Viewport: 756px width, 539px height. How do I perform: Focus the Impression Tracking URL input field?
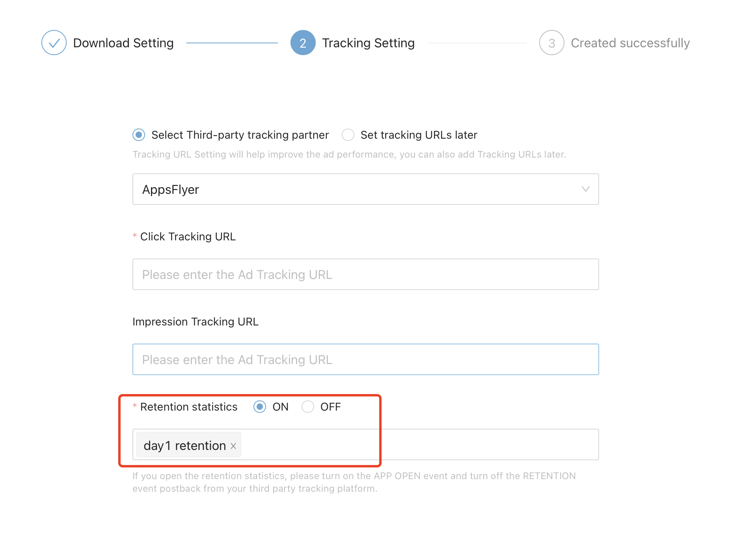point(365,359)
